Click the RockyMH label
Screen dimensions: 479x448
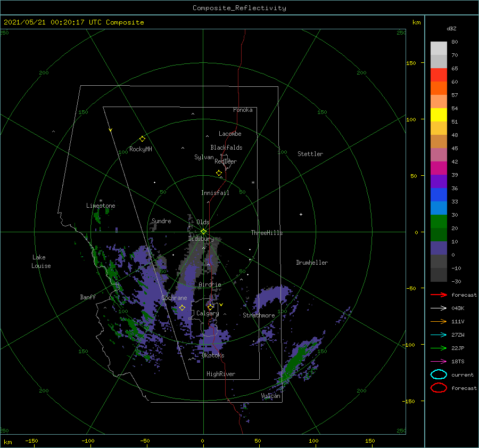tap(141, 149)
